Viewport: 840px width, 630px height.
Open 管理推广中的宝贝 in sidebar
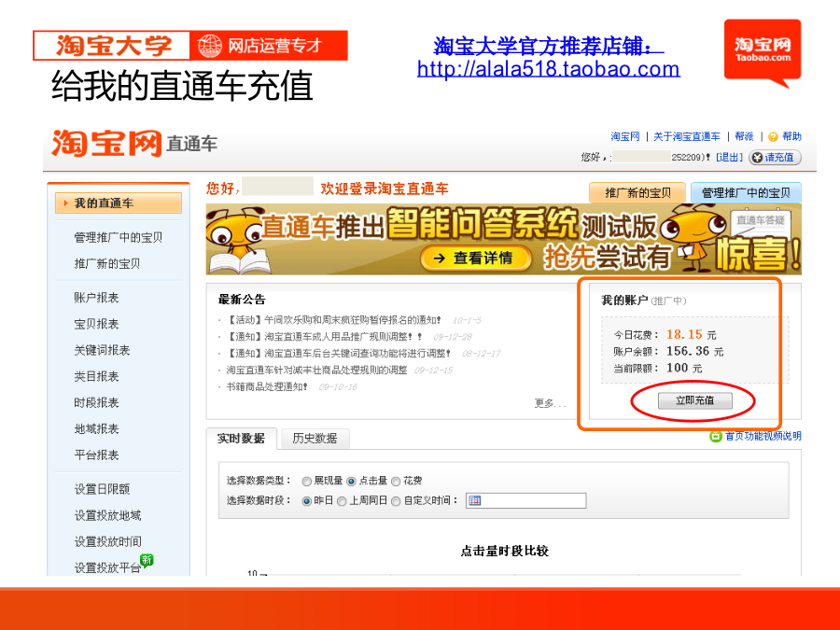coord(118,237)
